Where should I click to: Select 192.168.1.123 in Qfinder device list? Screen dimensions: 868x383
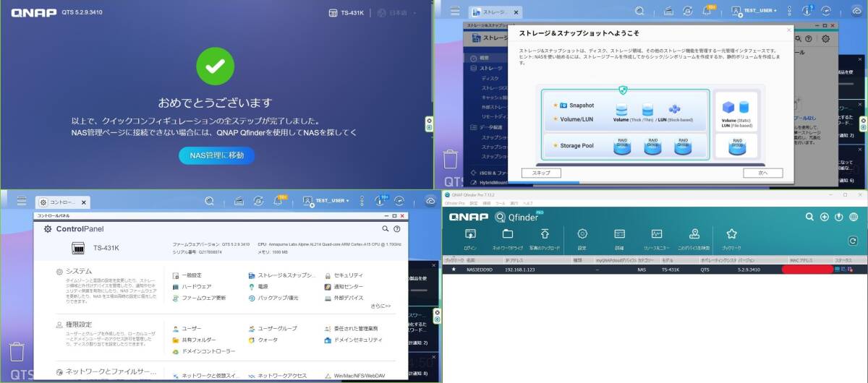point(519,270)
